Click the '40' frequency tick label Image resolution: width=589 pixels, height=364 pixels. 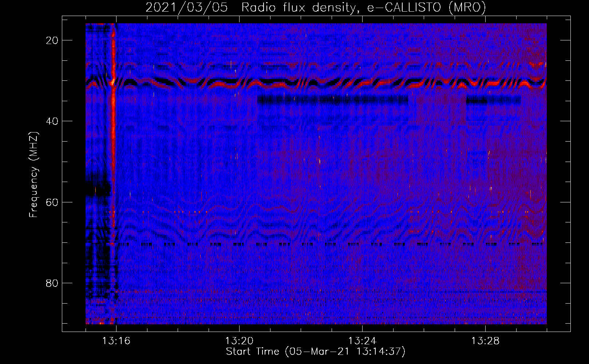pos(52,121)
